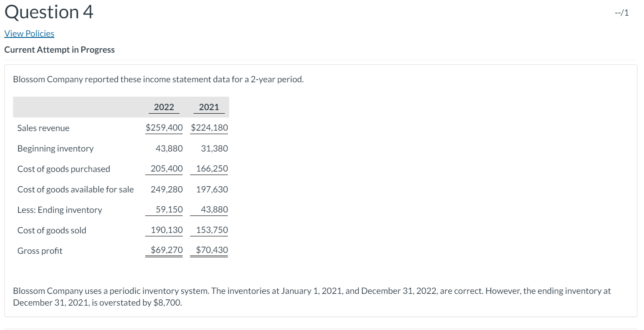Click the Beginning inventory row label

[55, 148]
